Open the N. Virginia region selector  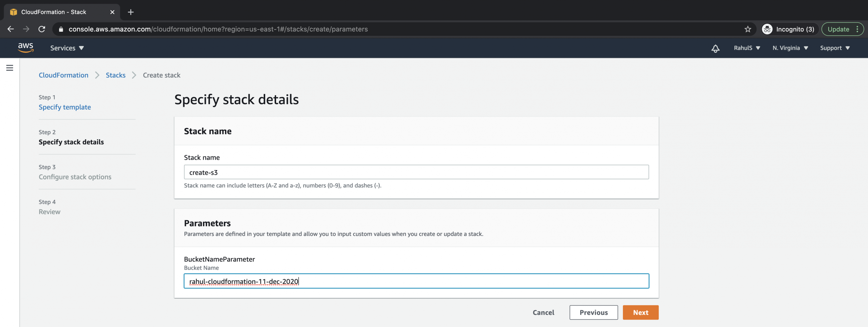point(790,48)
